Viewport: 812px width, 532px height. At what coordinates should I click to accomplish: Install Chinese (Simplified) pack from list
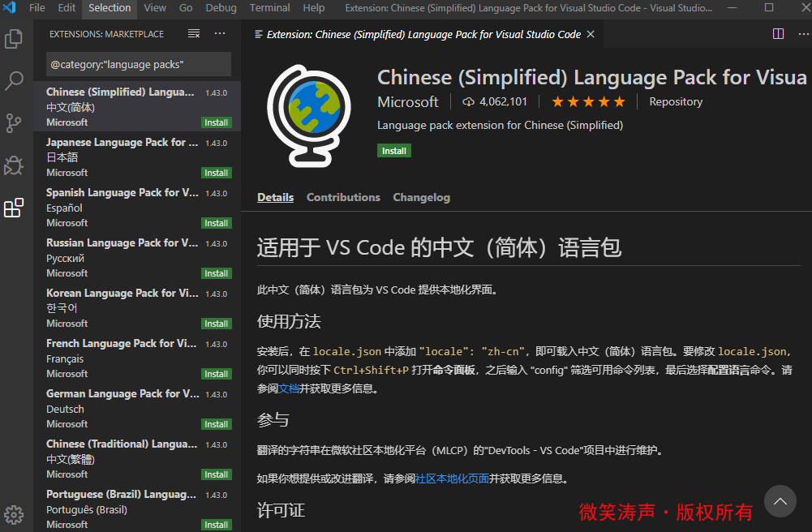[216, 122]
